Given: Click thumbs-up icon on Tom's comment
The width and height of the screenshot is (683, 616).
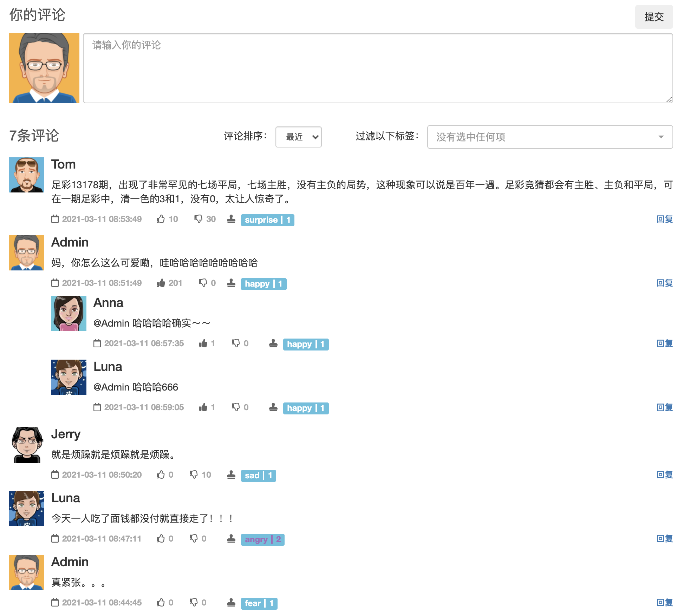Looking at the screenshot, I should 161,219.
